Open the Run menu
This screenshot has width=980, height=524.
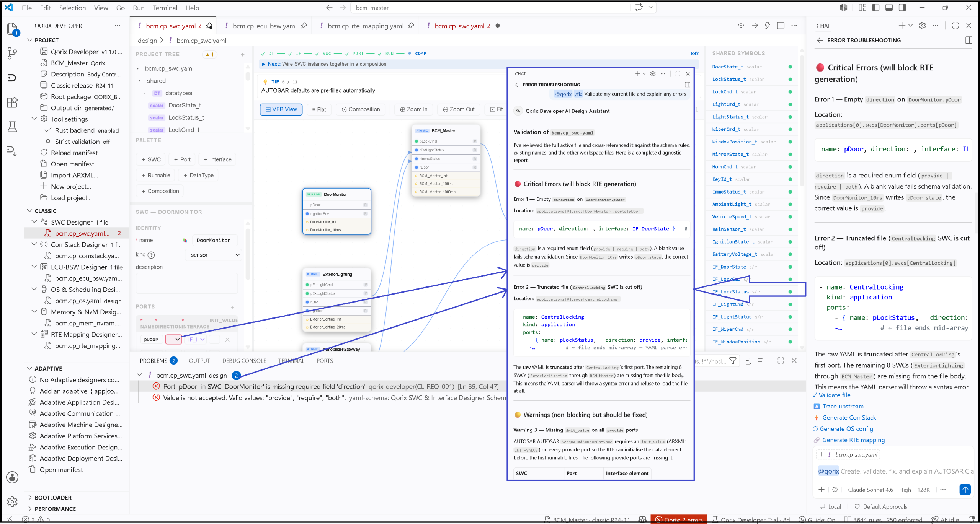click(x=139, y=8)
